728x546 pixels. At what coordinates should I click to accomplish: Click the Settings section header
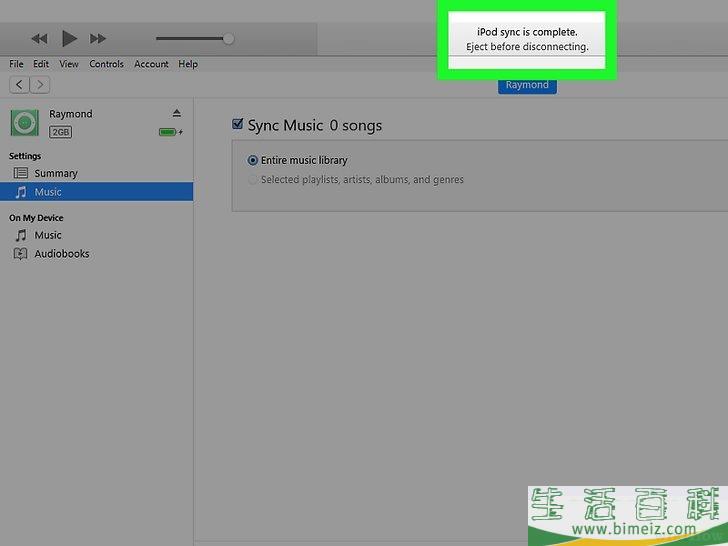tap(25, 156)
